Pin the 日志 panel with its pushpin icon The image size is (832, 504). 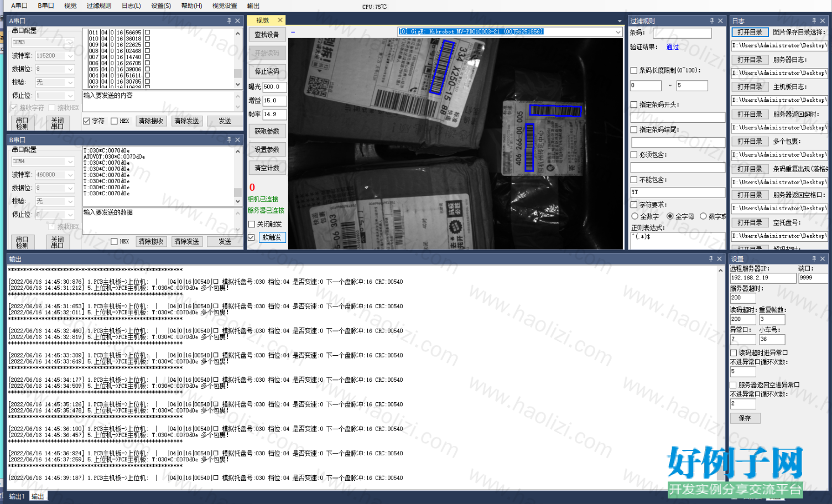814,20
